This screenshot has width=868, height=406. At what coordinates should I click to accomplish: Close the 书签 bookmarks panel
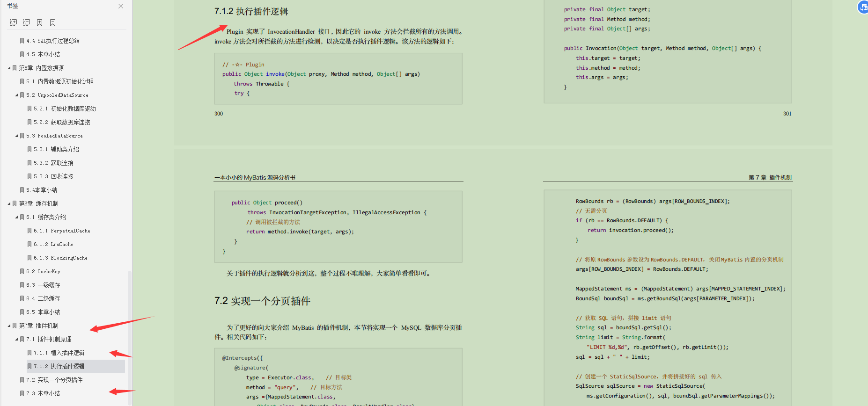(x=121, y=6)
